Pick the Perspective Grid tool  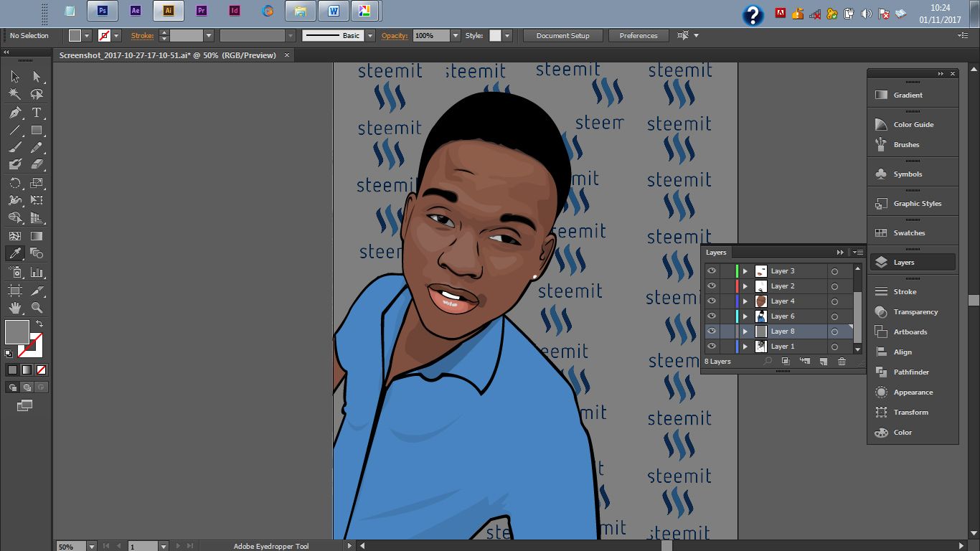tap(37, 217)
